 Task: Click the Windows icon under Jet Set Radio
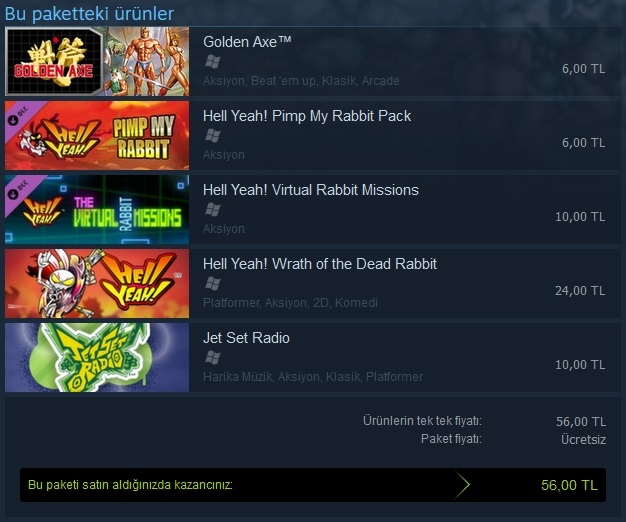pyautogui.click(x=212, y=358)
